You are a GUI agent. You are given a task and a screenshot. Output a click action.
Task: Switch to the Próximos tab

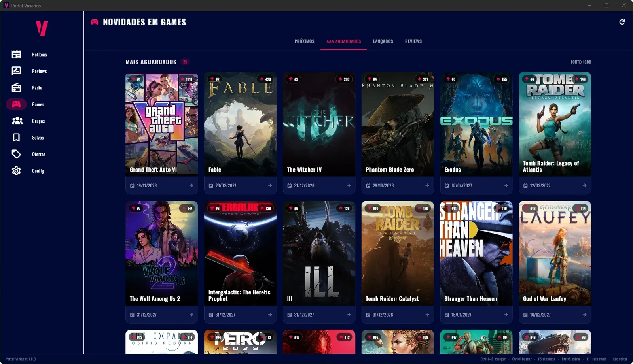click(304, 41)
